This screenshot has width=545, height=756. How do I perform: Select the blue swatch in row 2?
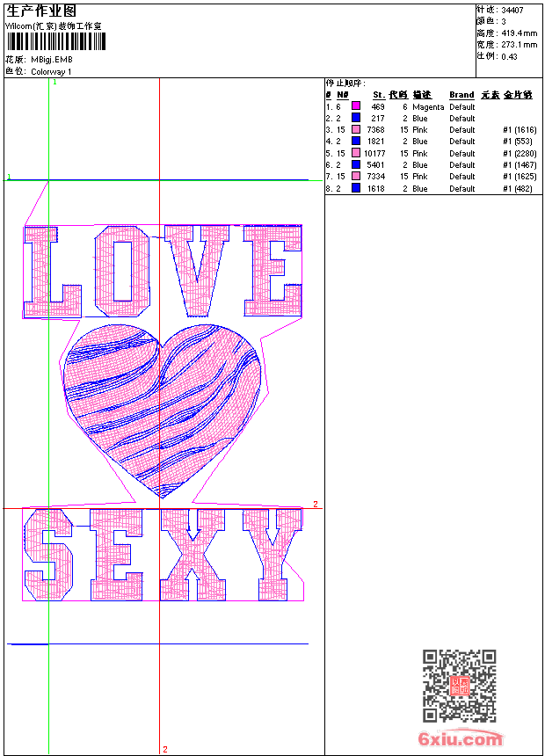[356, 118]
